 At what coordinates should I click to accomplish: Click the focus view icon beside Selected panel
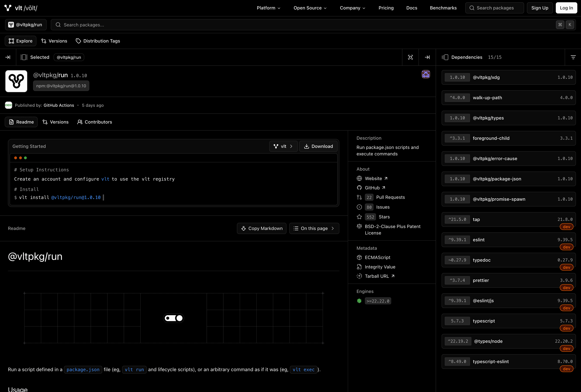point(410,57)
